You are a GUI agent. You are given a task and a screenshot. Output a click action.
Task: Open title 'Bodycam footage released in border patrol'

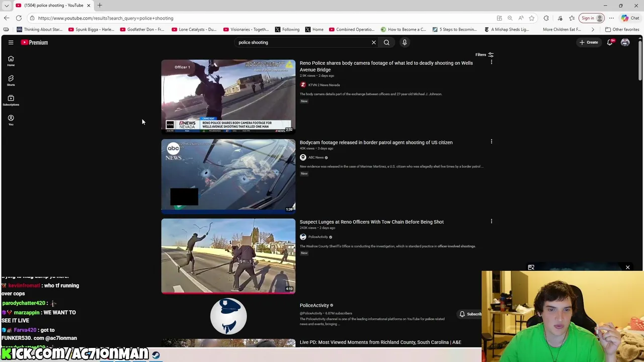376,142
